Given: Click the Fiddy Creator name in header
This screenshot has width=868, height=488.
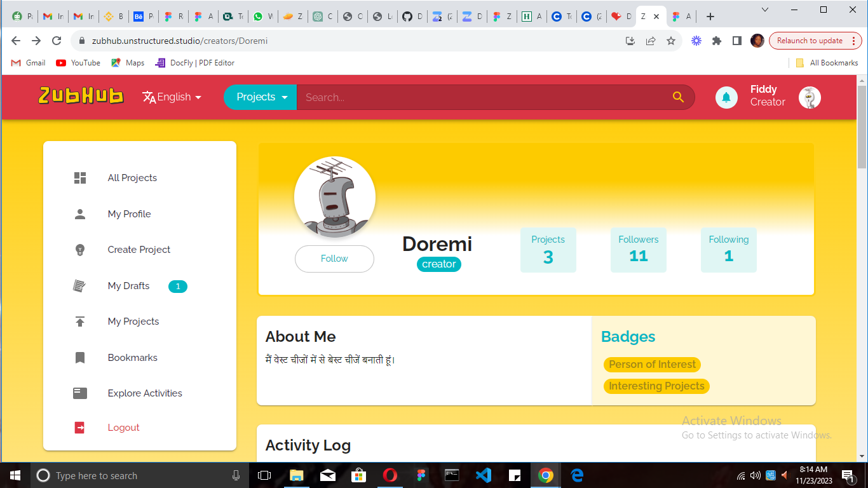Looking at the screenshot, I should [768, 96].
